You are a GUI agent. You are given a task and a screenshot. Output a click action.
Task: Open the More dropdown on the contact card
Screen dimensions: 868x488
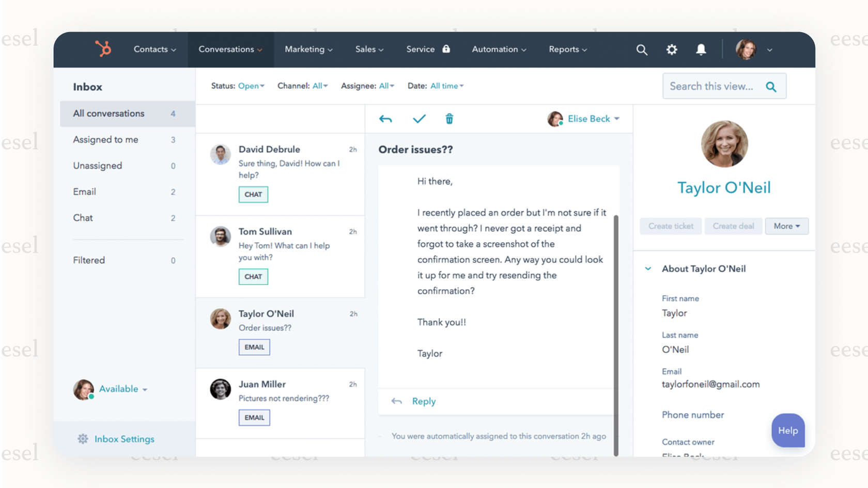[786, 226]
